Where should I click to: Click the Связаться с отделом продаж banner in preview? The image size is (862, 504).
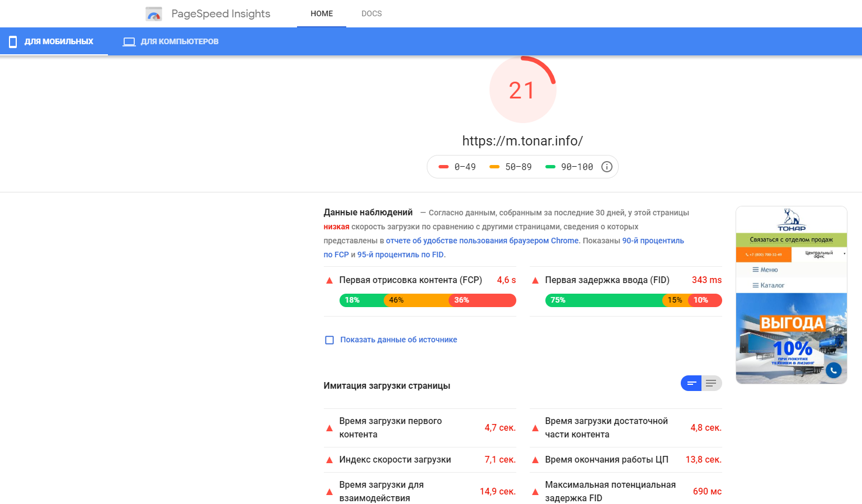792,240
